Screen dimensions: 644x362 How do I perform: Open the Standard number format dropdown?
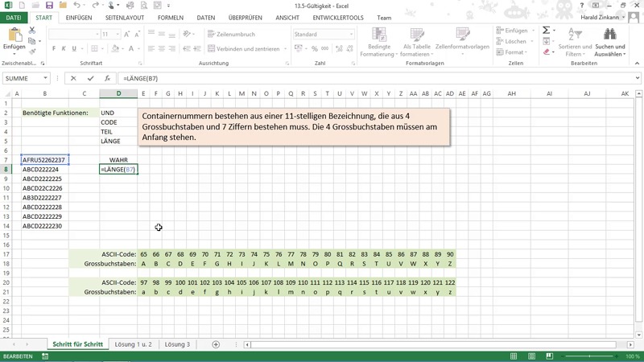[x=352, y=34]
